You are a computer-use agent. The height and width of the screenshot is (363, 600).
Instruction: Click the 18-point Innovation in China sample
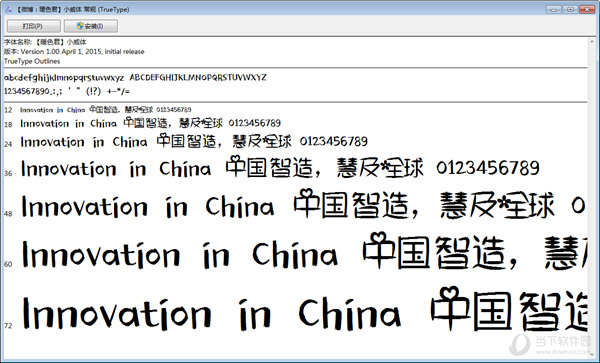point(150,123)
